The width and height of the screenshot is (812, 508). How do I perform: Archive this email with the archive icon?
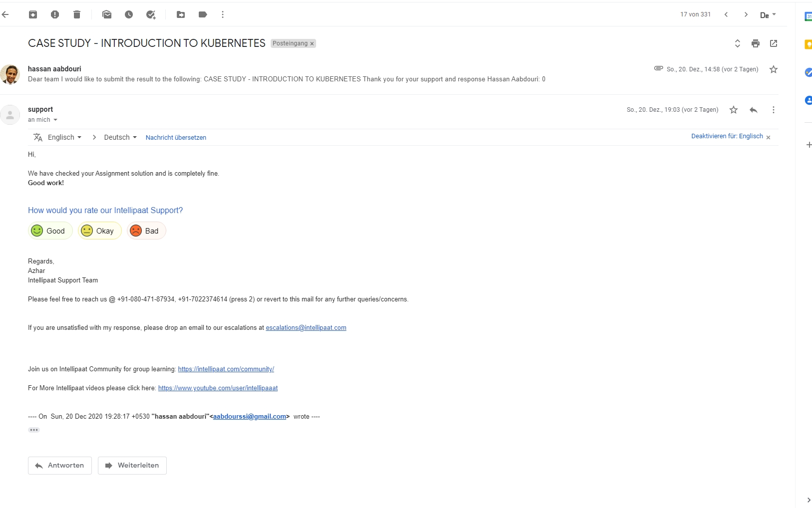[33, 14]
